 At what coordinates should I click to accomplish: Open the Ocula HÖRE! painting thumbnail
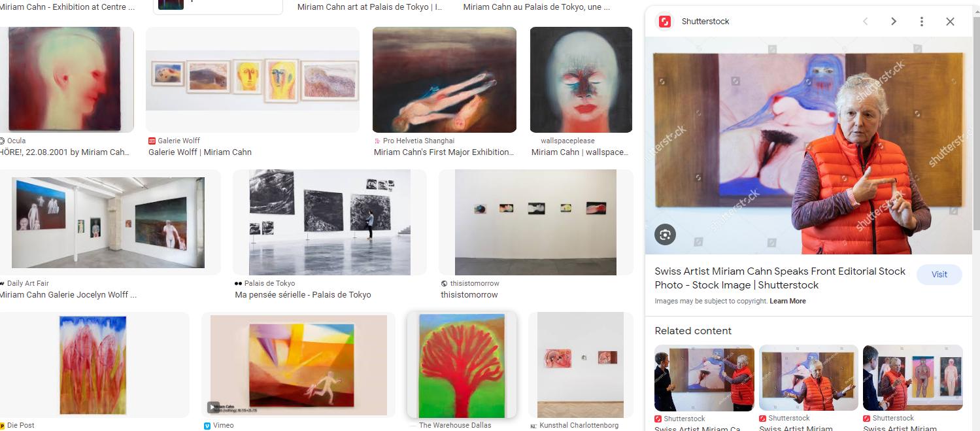tap(67, 80)
